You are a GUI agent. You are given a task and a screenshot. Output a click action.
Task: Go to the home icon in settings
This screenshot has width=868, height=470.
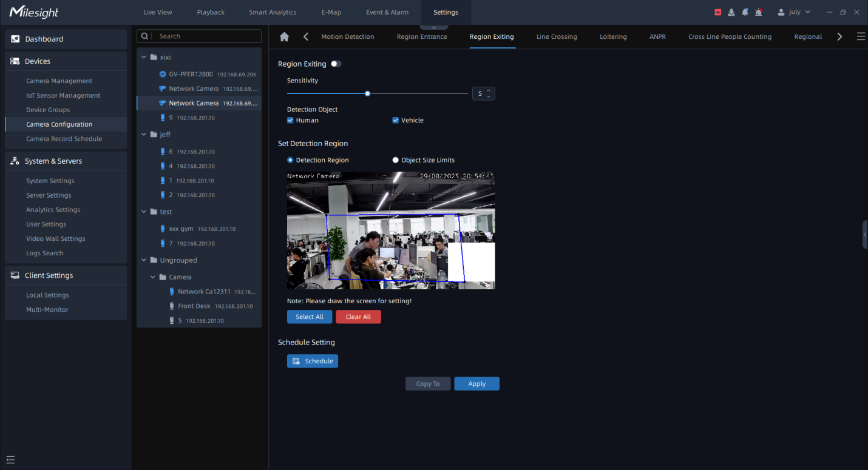click(x=284, y=37)
